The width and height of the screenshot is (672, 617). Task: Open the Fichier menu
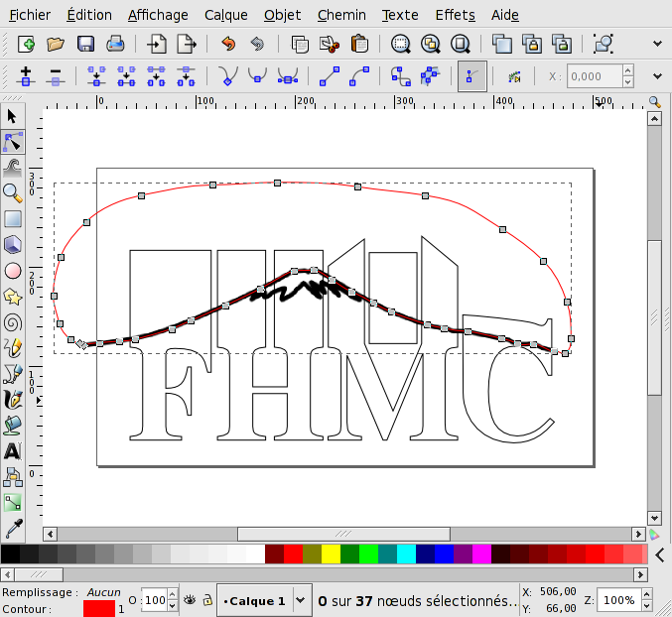[x=30, y=15]
